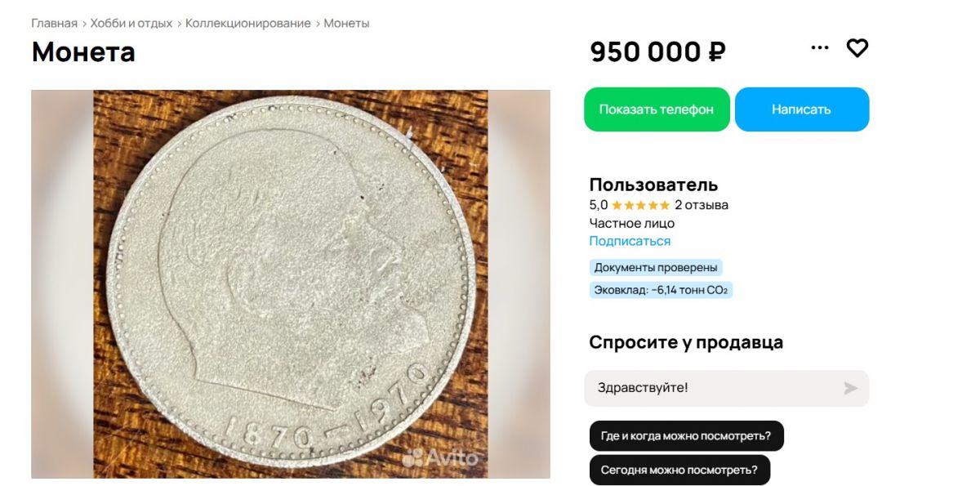
Task: Go to "Главная" breadcrumb
Action: 54,23
